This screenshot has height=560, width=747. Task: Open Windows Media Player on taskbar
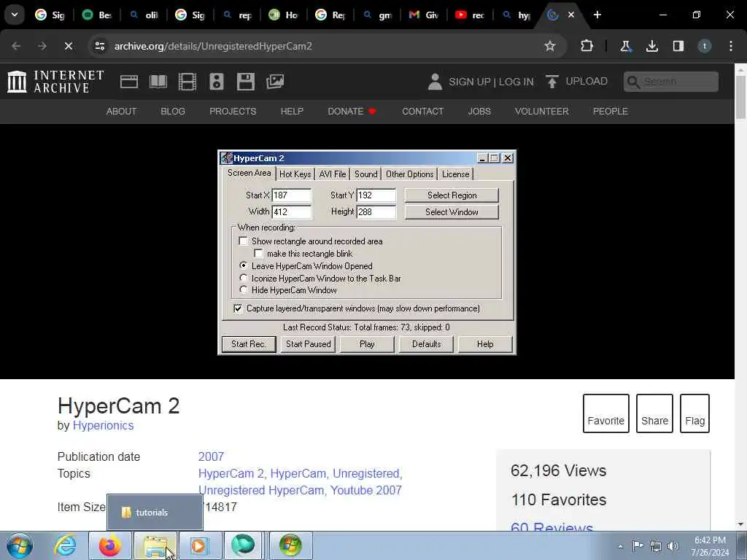(201, 545)
